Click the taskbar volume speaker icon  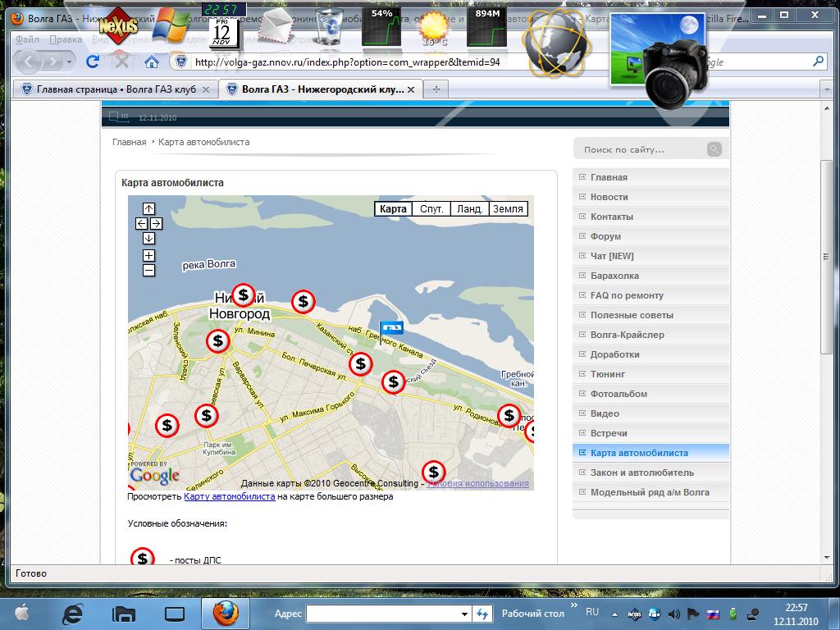coord(674,614)
